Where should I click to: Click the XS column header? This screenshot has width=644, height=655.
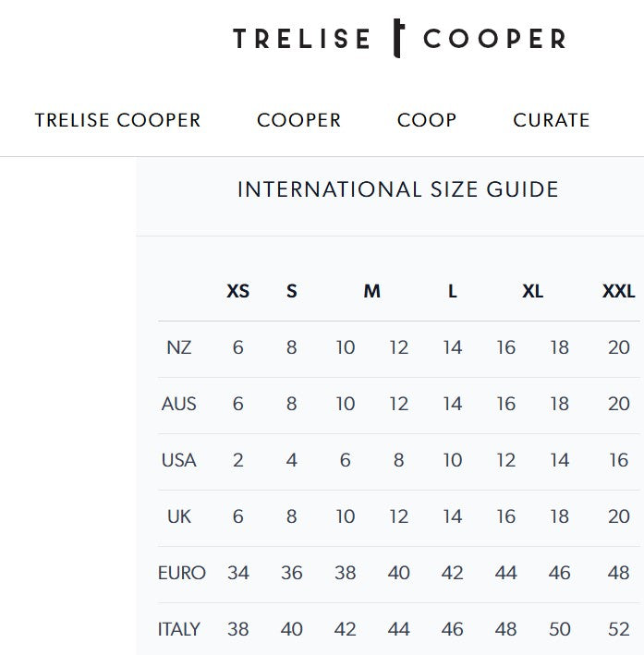pyautogui.click(x=237, y=291)
